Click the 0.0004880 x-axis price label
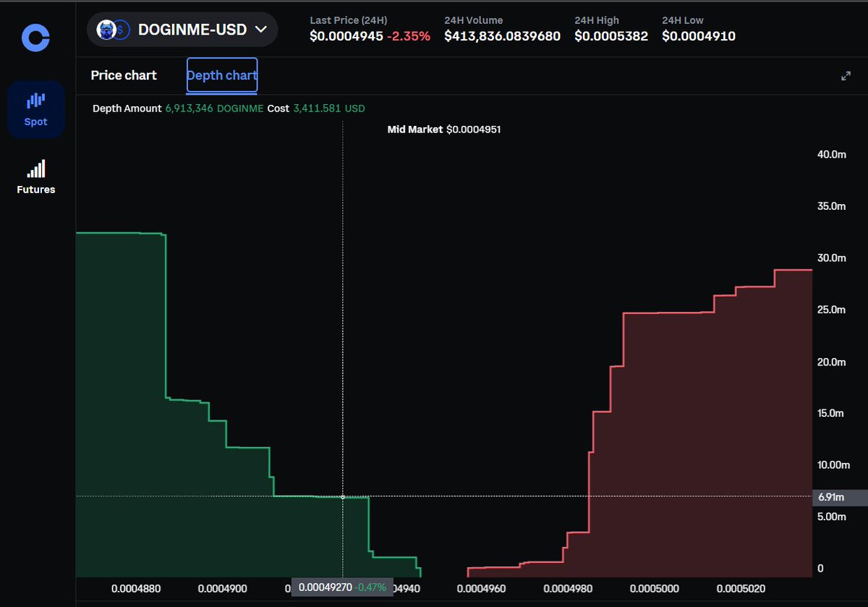This screenshot has height=607, width=868. pyautogui.click(x=136, y=588)
